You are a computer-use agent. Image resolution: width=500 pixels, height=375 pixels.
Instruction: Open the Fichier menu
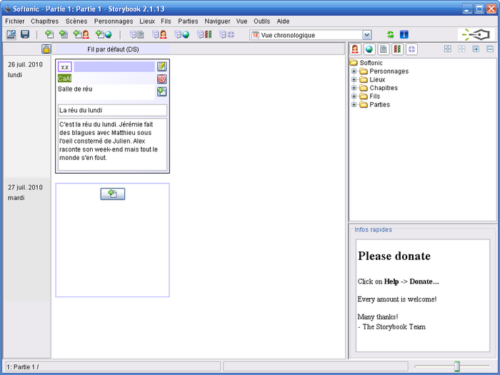tap(15, 21)
